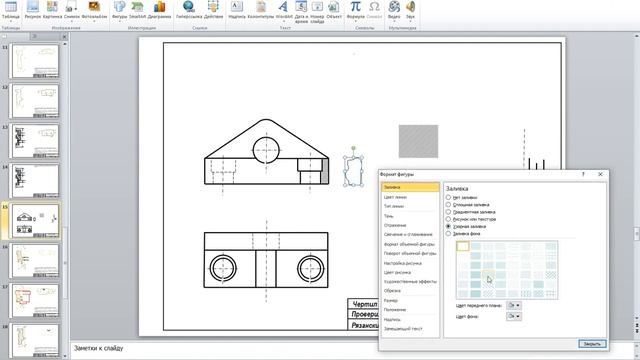This screenshot has width=640, height=360.
Task: Select slide 11 thumbnail
Action: (35, 61)
